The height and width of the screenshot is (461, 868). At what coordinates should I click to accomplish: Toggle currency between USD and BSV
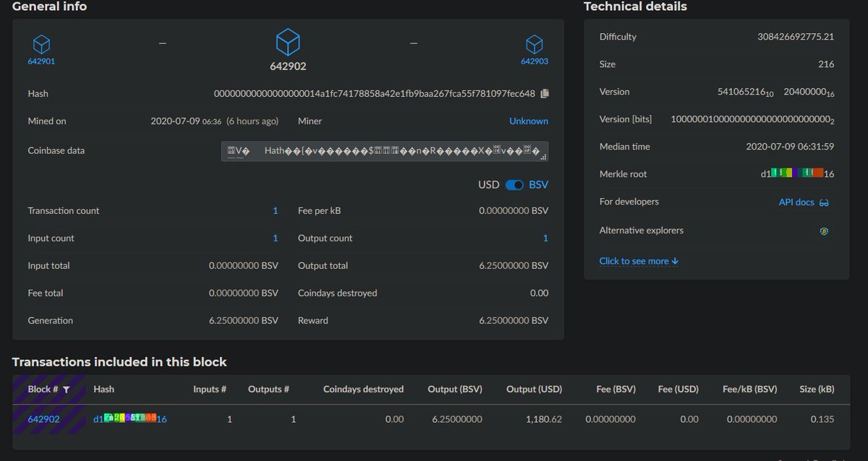point(514,185)
